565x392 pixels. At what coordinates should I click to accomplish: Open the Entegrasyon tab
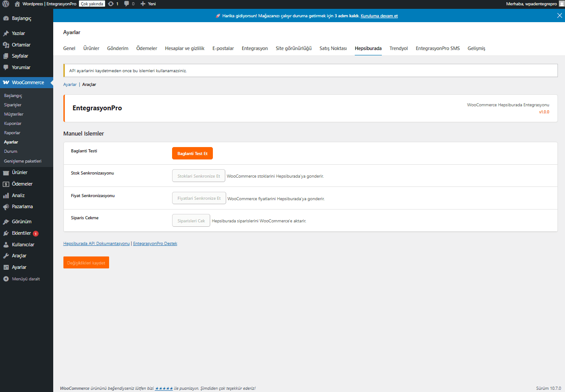(x=255, y=48)
